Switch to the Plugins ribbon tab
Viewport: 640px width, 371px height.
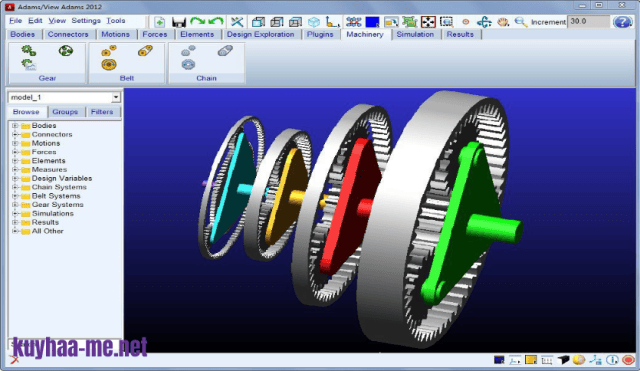(x=320, y=35)
